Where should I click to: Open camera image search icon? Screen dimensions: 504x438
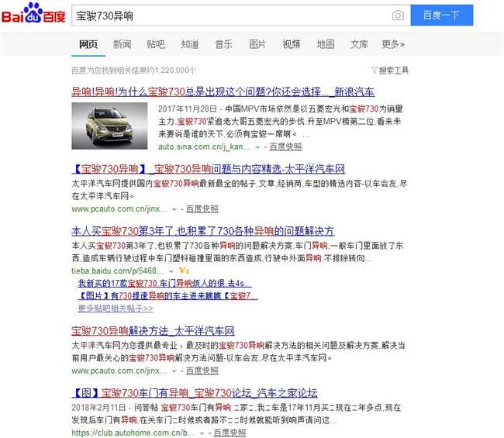click(x=398, y=15)
